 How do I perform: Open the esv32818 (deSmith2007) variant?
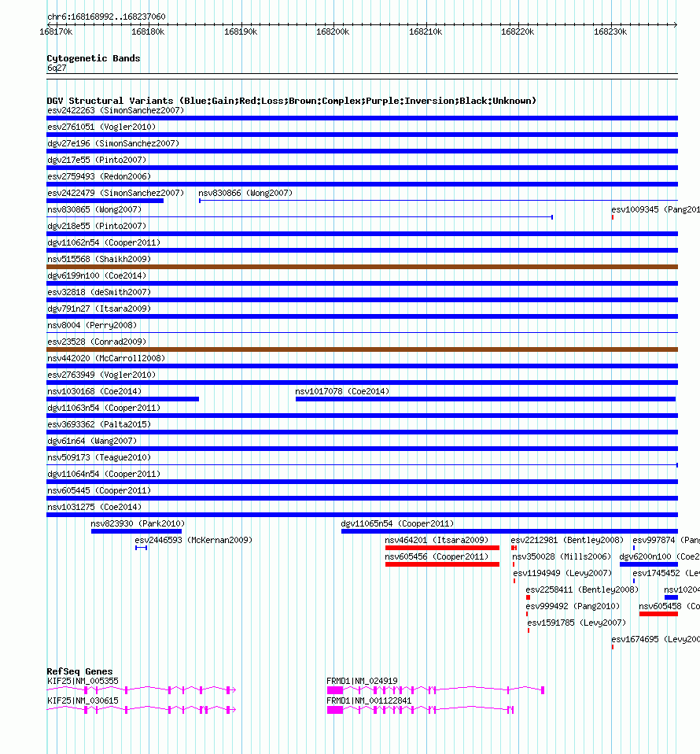click(x=99, y=292)
